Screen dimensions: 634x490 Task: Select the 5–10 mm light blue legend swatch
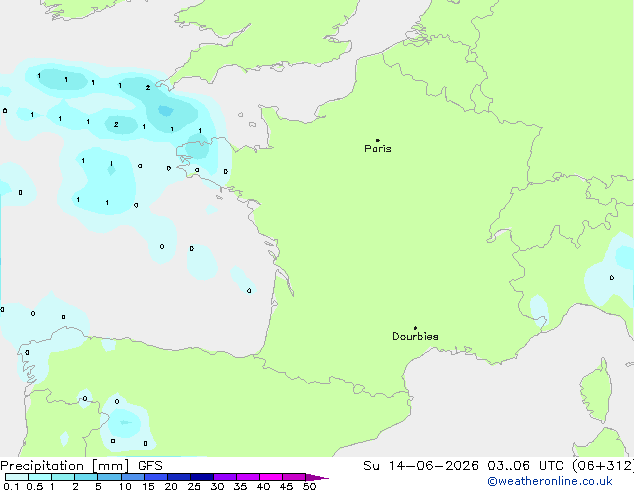pos(109,477)
